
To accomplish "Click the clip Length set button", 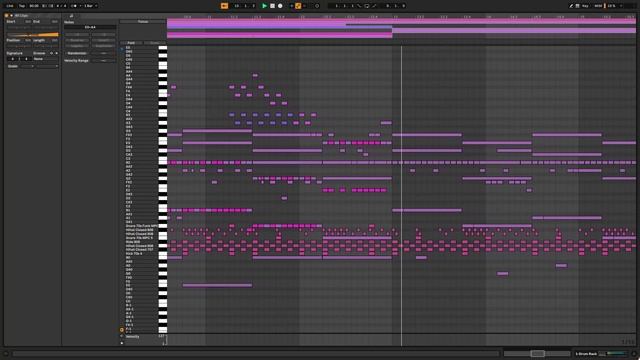I will (55, 40).
